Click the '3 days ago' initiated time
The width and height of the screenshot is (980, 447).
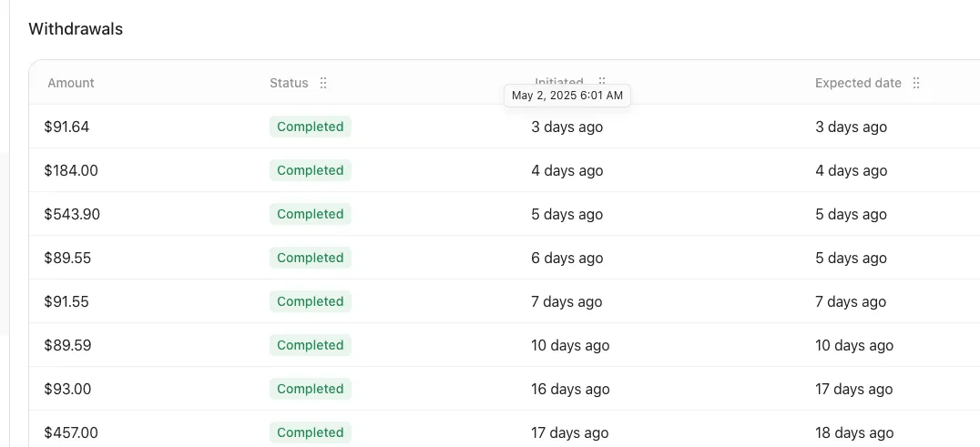(x=567, y=127)
